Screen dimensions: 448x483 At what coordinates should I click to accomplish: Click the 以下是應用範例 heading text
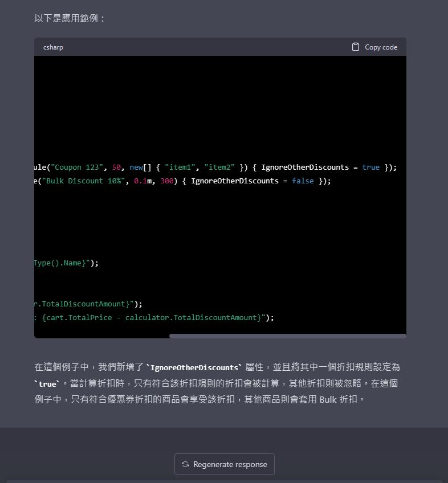[70, 18]
